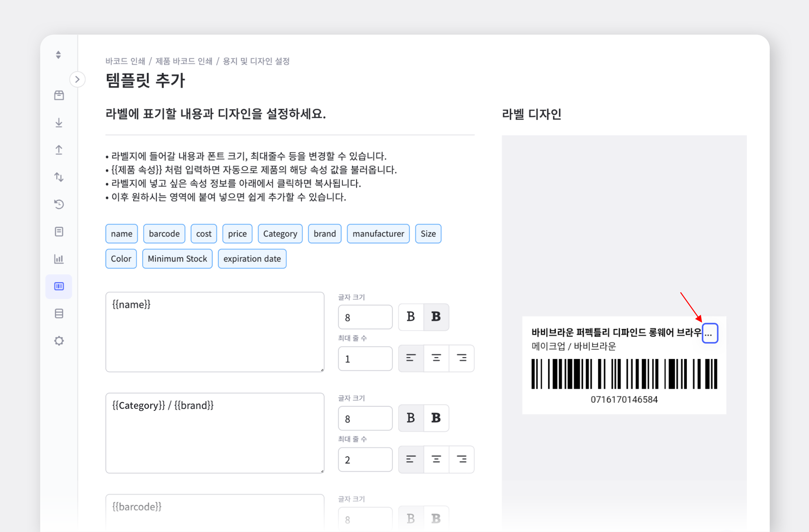Image resolution: width=809 pixels, height=532 pixels.
Task: Copy the price attribute tag
Action: tap(237, 234)
